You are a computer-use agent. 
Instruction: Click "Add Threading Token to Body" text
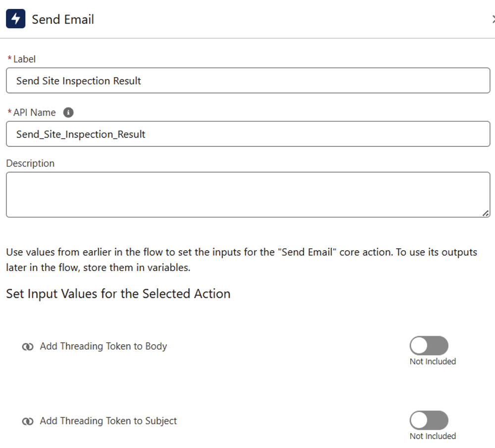point(103,347)
